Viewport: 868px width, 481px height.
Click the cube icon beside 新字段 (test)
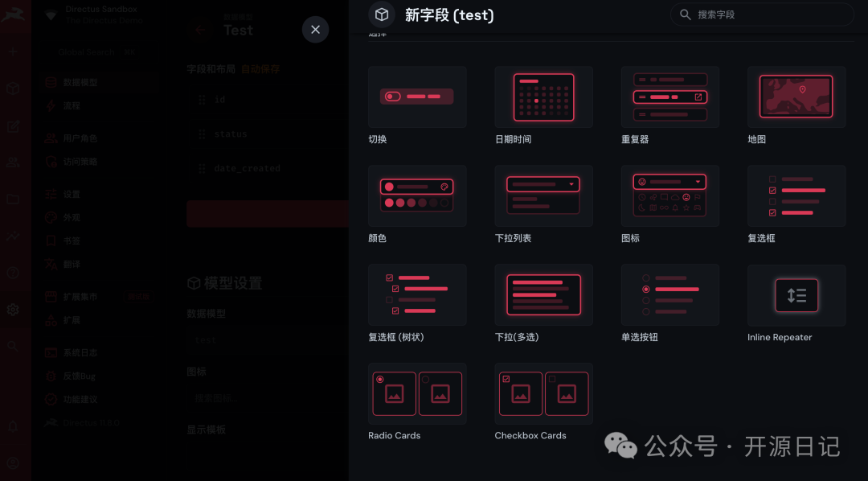pyautogui.click(x=382, y=14)
